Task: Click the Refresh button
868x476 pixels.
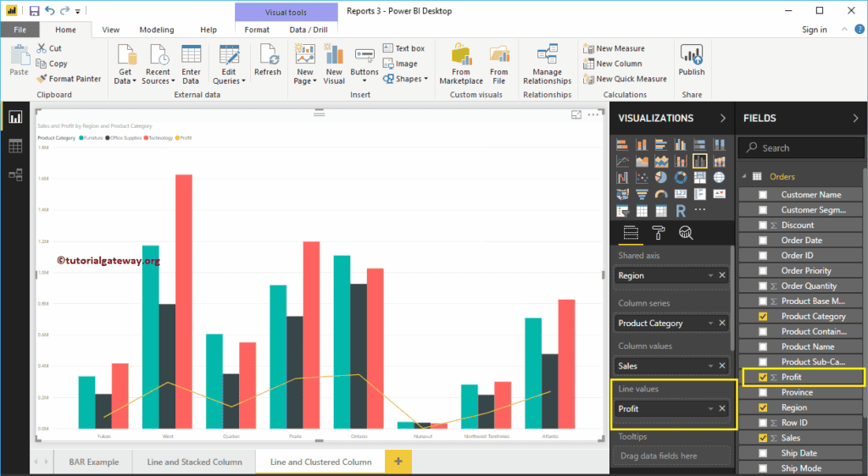Action: pos(268,60)
